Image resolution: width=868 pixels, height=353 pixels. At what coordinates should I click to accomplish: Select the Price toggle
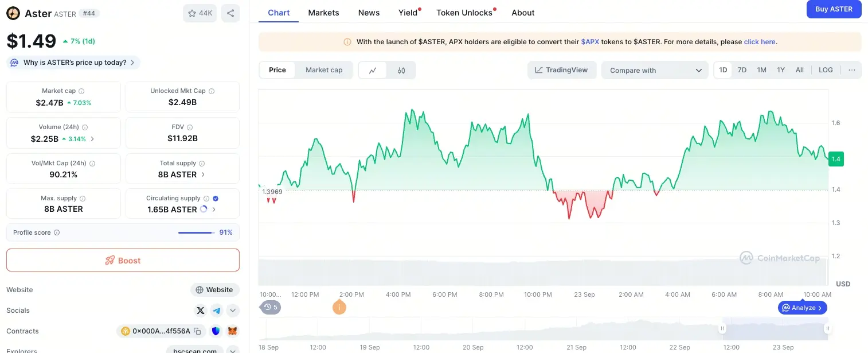277,70
